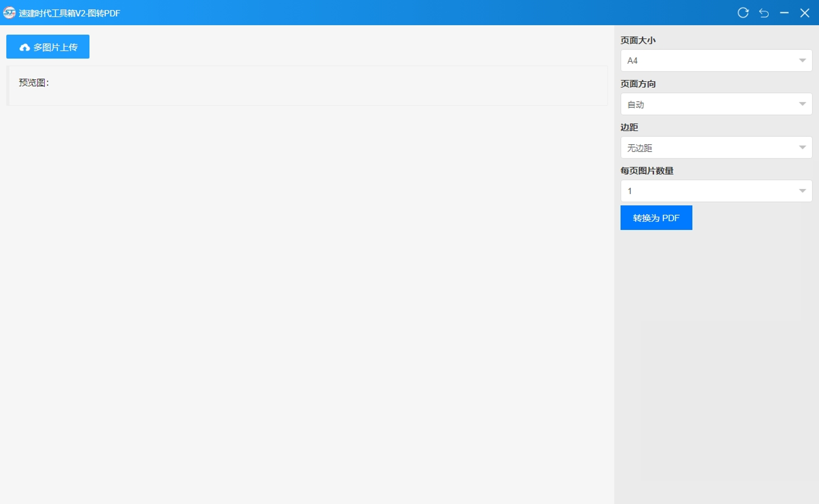Viewport: 819px width, 504px height.
Task: Close the 图转PDF window
Action: (x=805, y=13)
